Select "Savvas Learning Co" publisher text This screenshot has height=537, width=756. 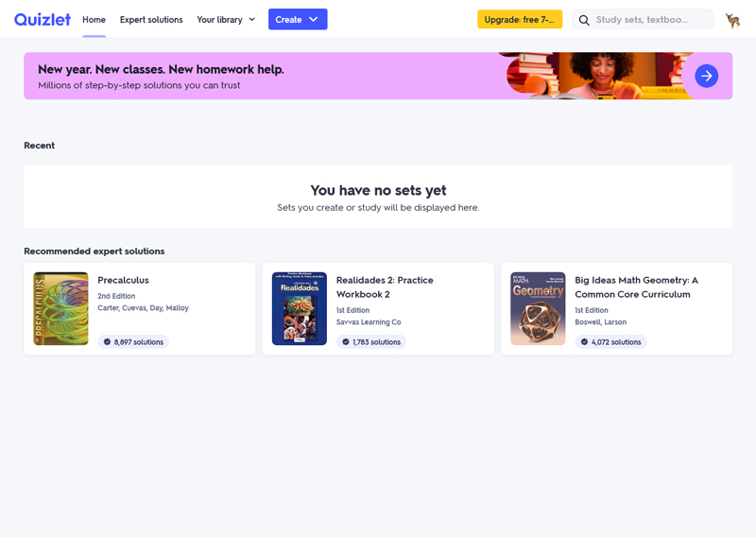(369, 321)
